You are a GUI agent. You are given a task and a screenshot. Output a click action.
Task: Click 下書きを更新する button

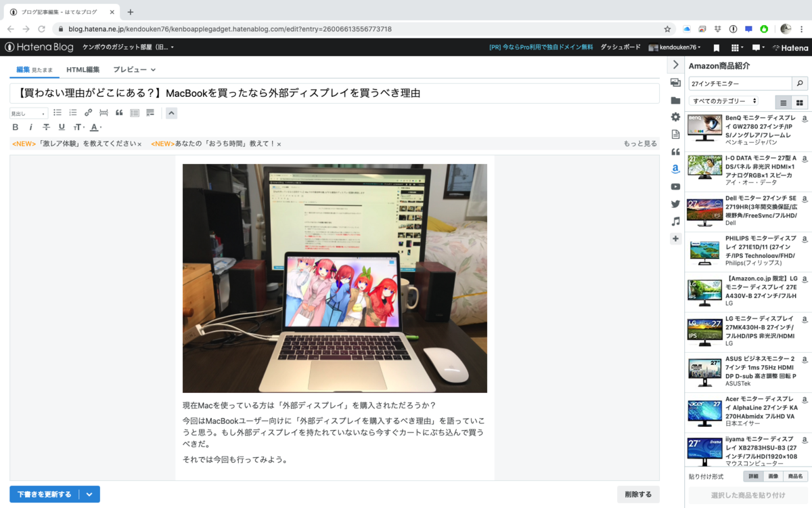44,494
